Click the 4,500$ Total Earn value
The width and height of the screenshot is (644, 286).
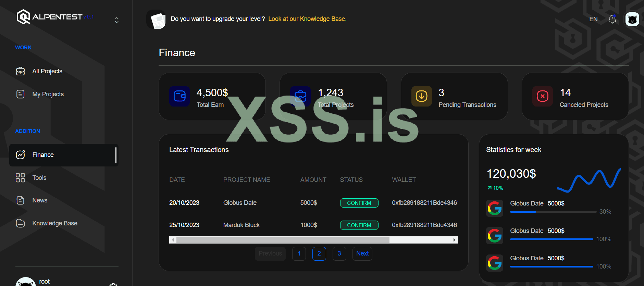pos(212,93)
